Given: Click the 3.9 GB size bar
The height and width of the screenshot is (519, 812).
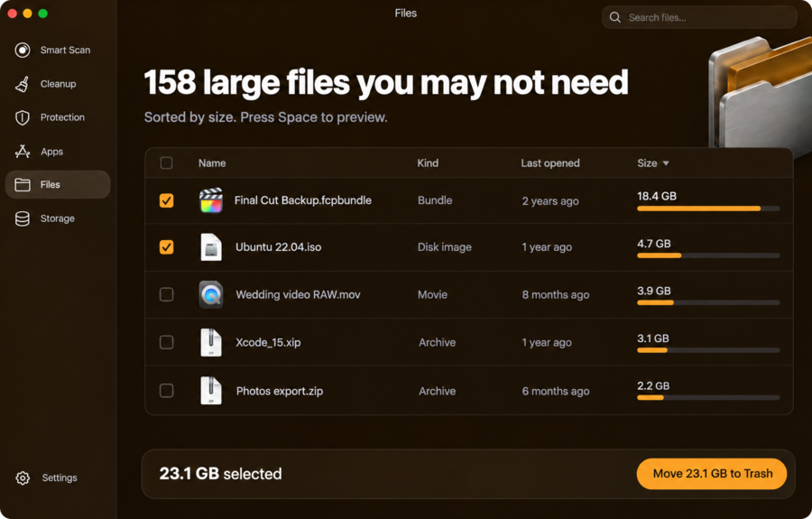Looking at the screenshot, I should [708, 302].
